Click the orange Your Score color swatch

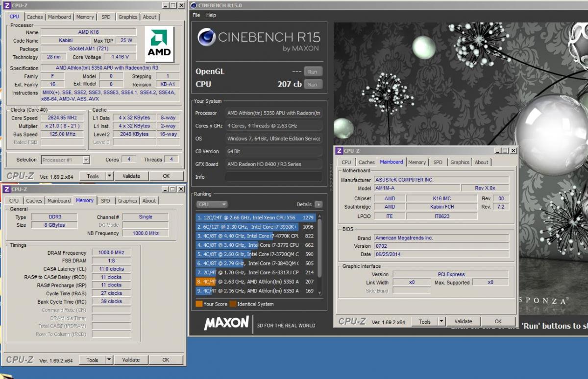click(x=199, y=304)
